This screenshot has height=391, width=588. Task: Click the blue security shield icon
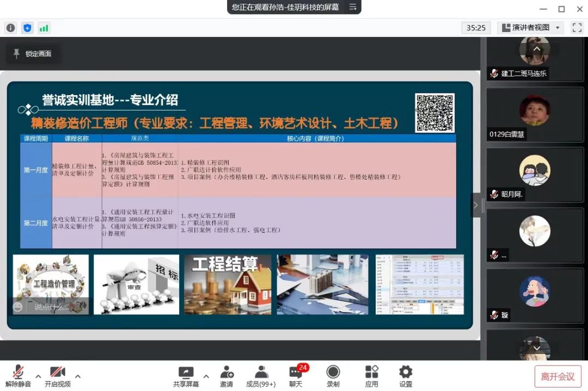(x=27, y=28)
